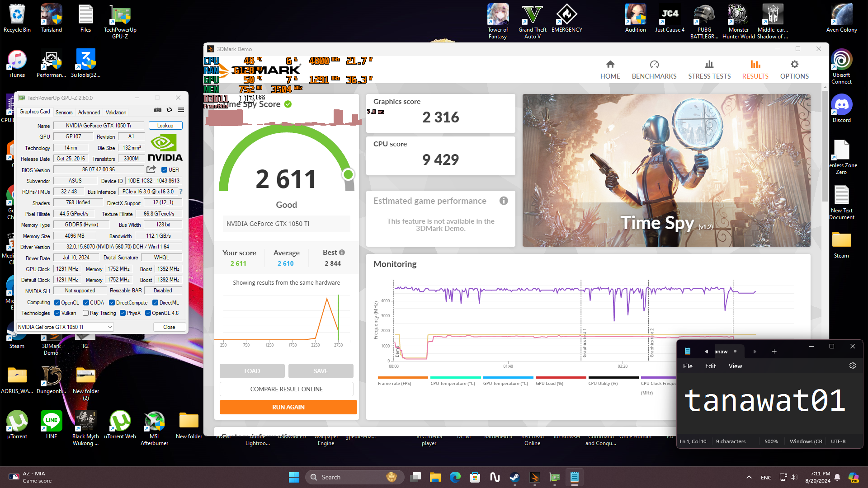
Task: Toggle the Ray Tracing checkbox
Action: (85, 313)
